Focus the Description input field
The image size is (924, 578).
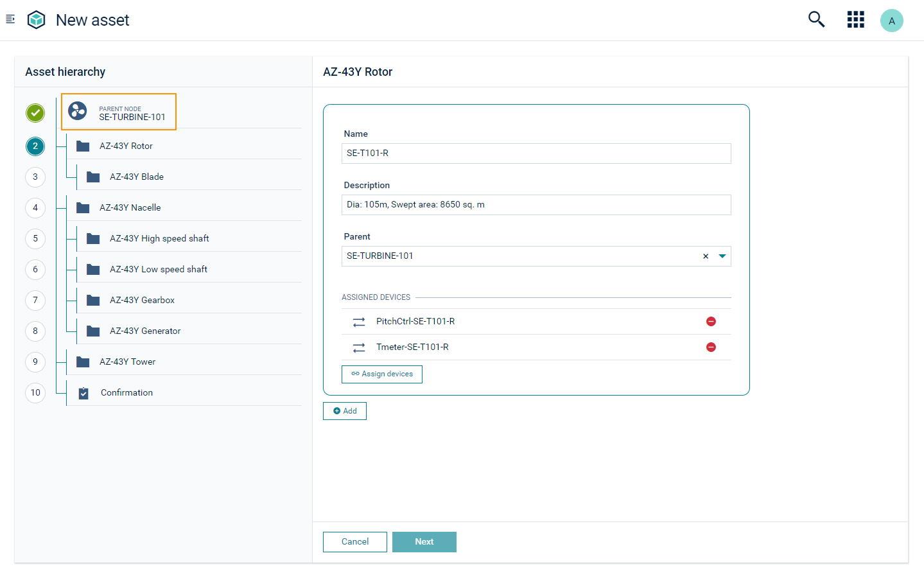[536, 205]
